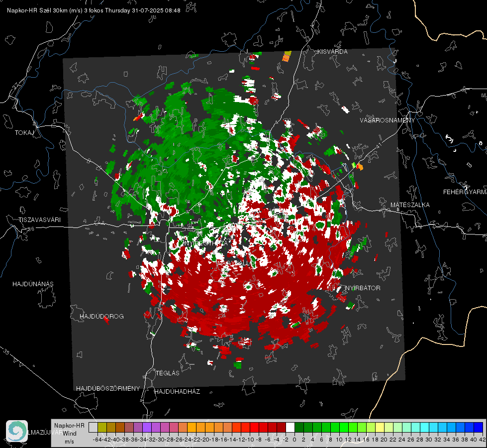Screen dimensions: 487x448
Task: Click the MÁTÉSZALKA city label
Action: (x=410, y=205)
